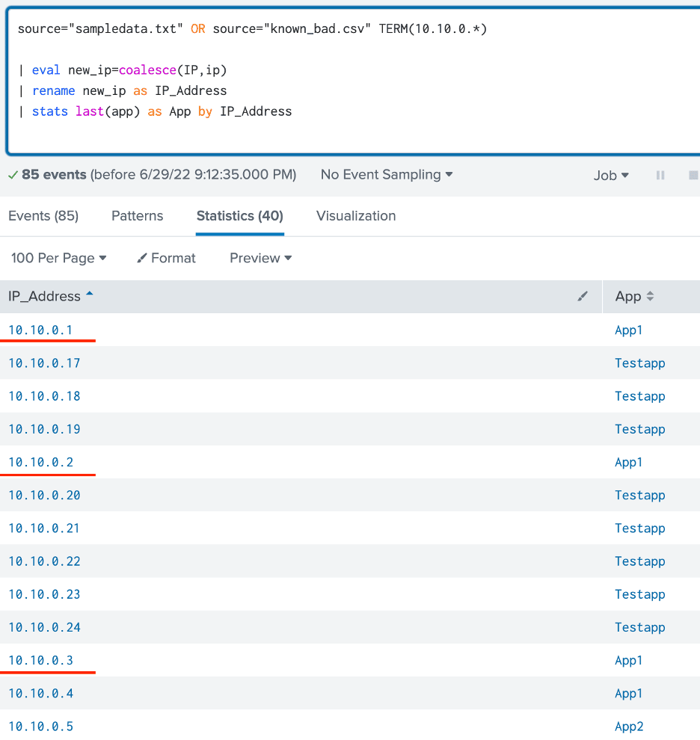The image size is (700, 740).
Task: Select the App2 value for 10.10.0.5
Action: pos(629,727)
